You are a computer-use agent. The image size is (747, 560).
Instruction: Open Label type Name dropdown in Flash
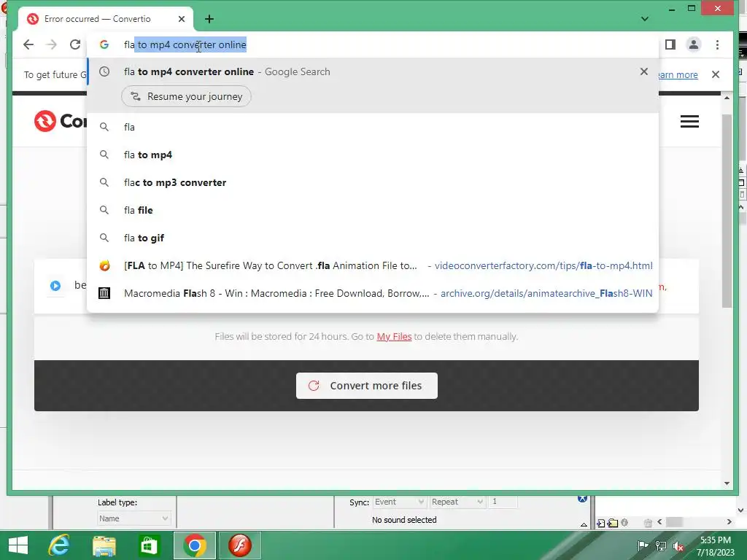click(x=133, y=518)
